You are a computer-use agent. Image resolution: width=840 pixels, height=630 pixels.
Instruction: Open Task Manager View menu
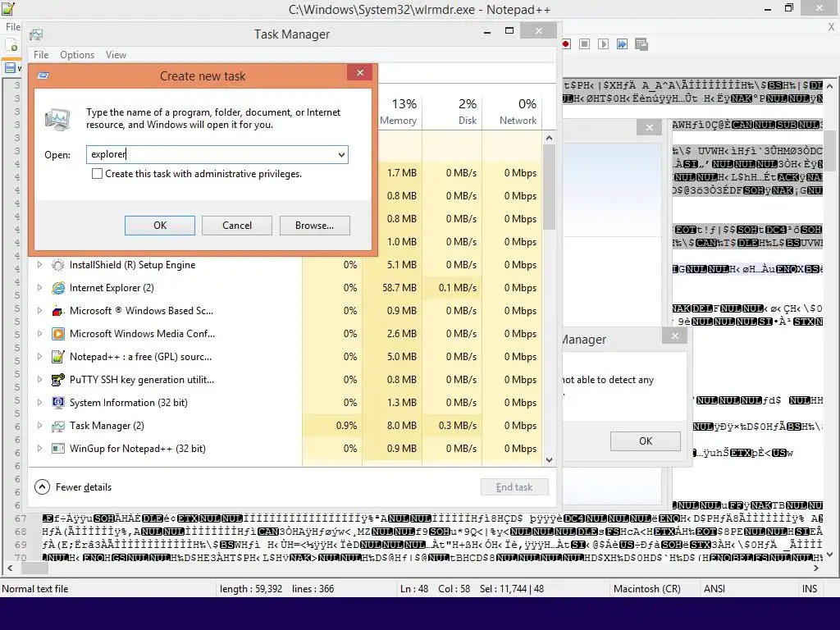116,55
